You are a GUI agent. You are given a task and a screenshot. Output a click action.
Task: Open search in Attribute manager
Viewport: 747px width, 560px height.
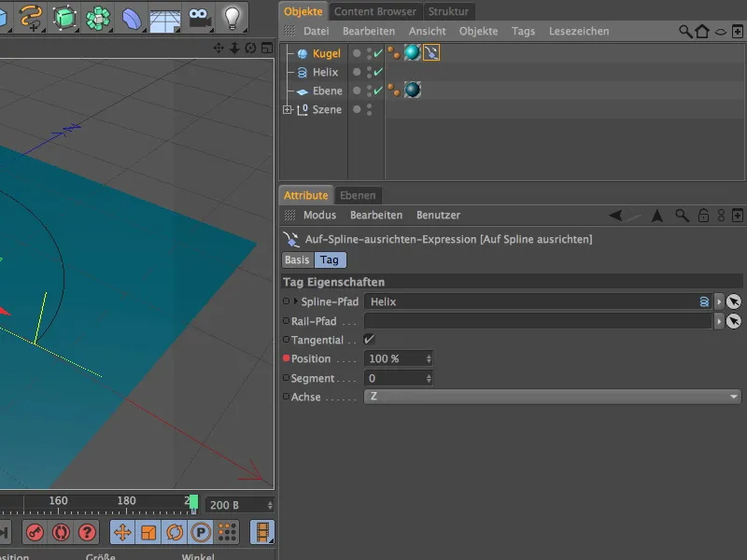682,216
